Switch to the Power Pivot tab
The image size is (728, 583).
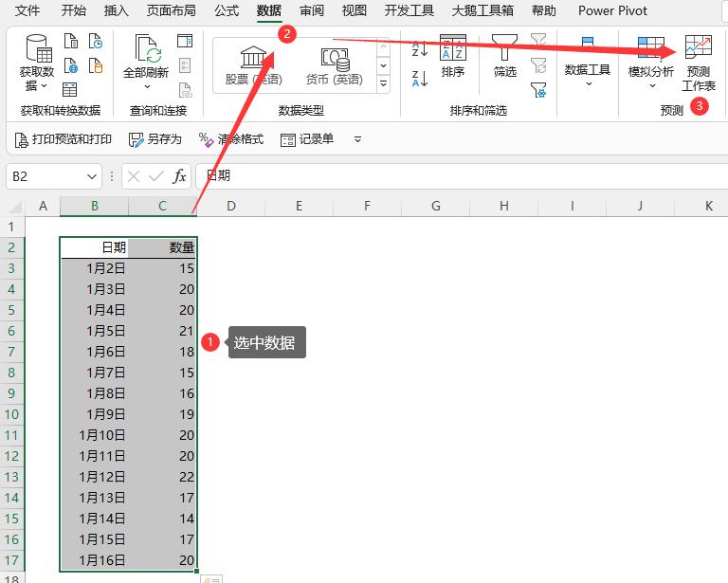(612, 10)
